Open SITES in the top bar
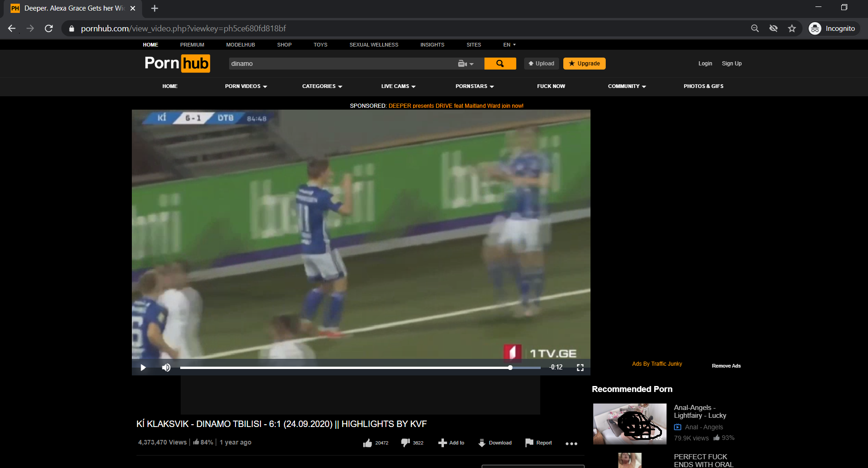 click(x=474, y=45)
